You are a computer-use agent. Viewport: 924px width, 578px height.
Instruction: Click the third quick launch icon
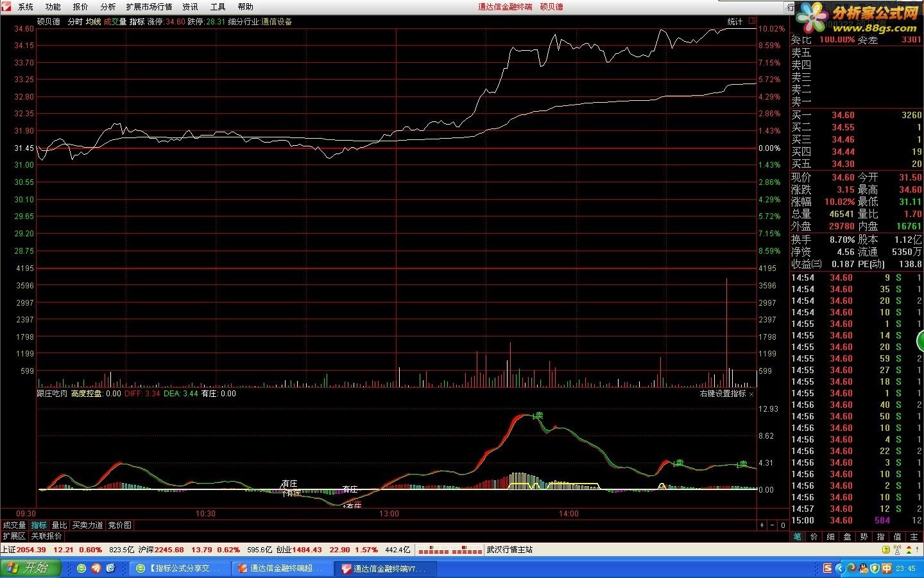[x=110, y=568]
